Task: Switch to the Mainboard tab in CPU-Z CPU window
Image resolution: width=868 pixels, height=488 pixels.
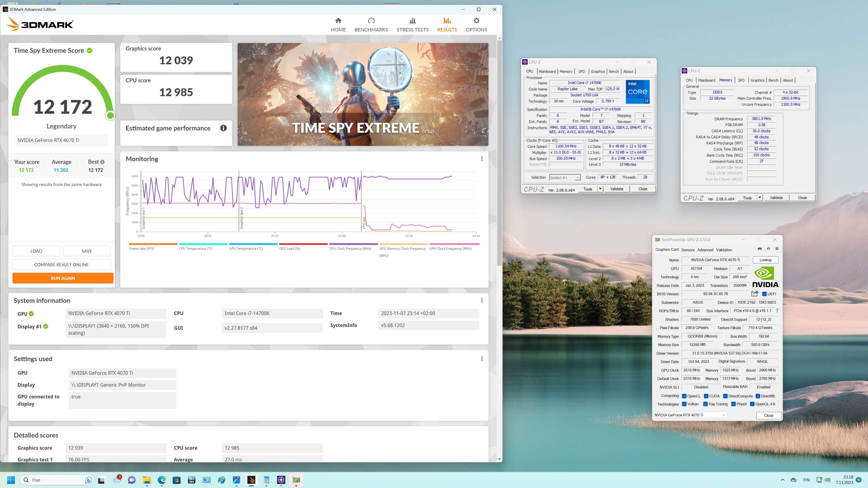Action: pyautogui.click(x=547, y=71)
